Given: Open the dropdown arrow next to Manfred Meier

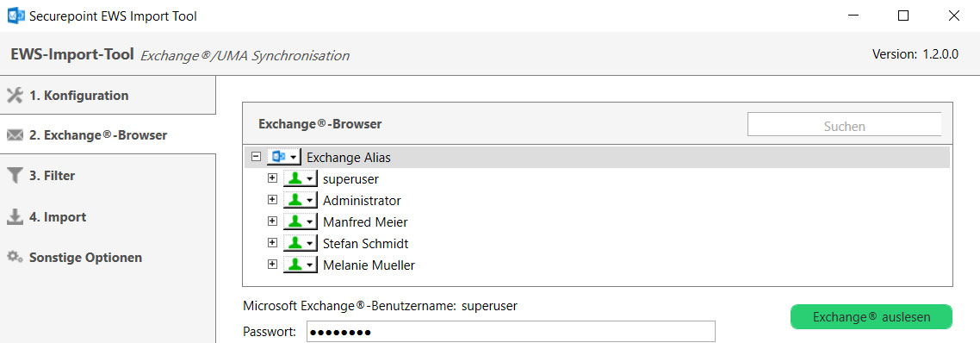Looking at the screenshot, I should coord(309,222).
